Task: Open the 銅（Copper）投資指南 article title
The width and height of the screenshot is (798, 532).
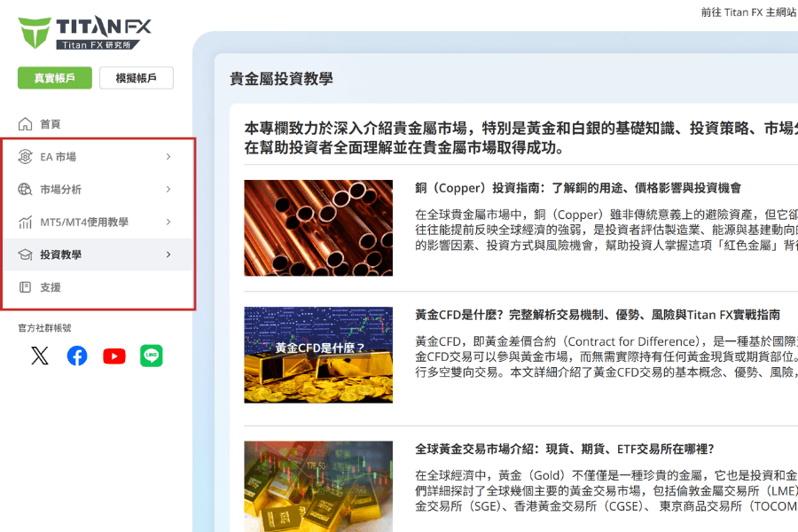Action: tap(578, 188)
